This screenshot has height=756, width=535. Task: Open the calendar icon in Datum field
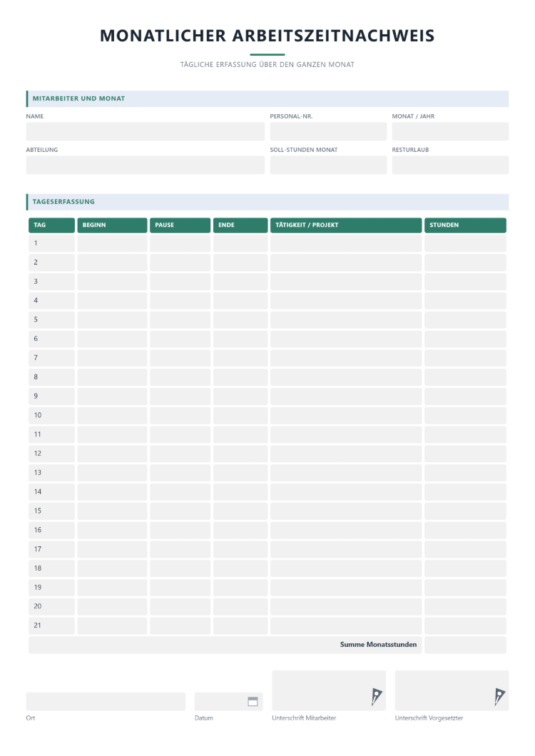pyautogui.click(x=253, y=701)
